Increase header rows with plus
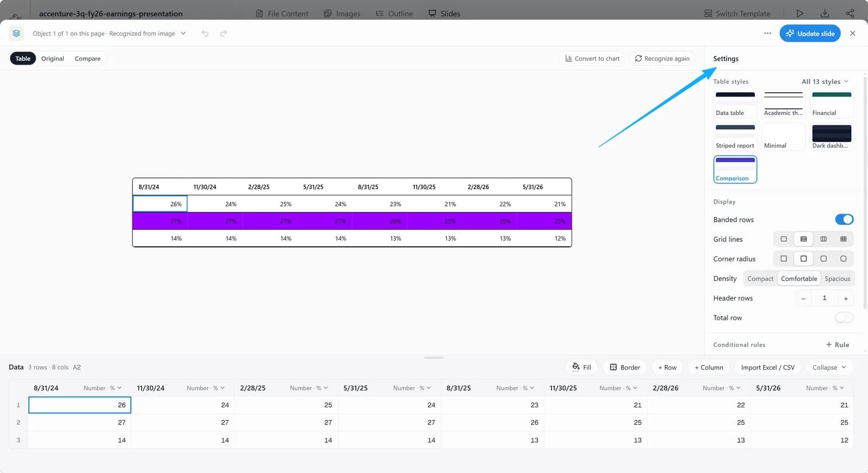 (846, 298)
